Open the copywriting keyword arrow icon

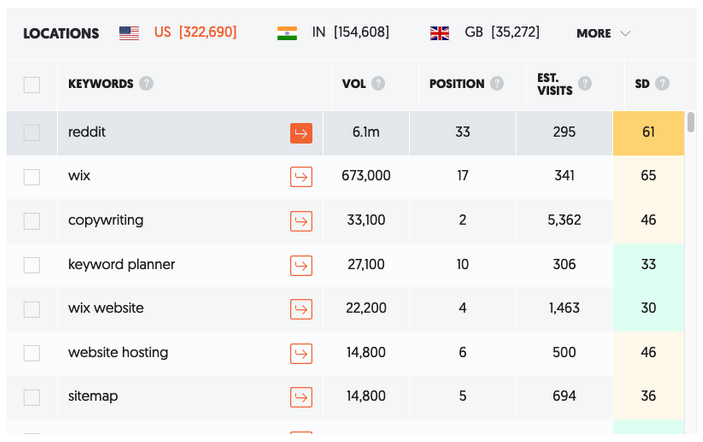pos(301,221)
